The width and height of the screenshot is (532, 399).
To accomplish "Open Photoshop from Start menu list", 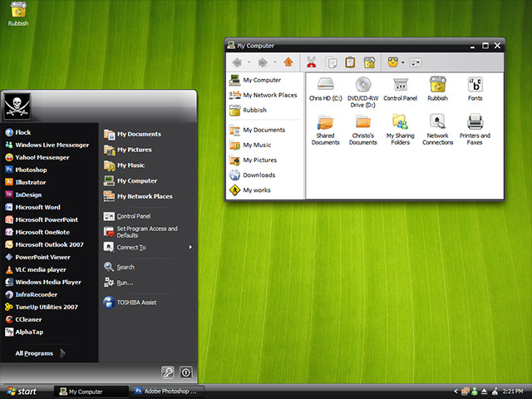I will click(26, 170).
